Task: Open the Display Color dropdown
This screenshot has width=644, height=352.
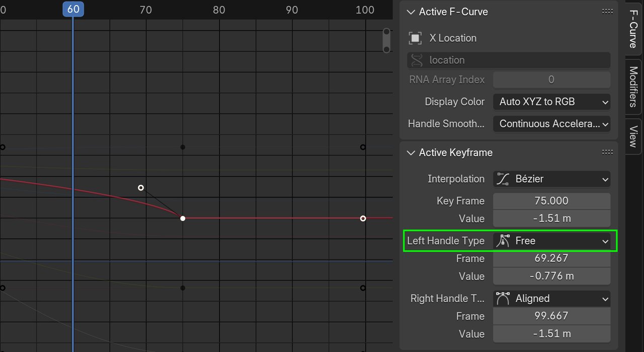Action: click(x=551, y=102)
